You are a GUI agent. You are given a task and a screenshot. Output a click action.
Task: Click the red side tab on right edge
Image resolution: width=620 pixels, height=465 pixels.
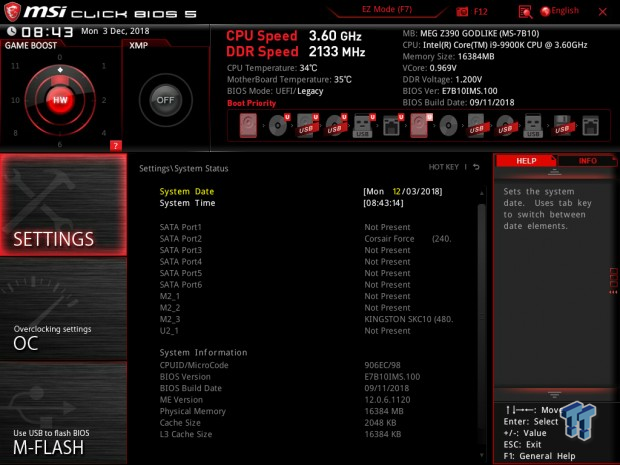tap(614, 280)
